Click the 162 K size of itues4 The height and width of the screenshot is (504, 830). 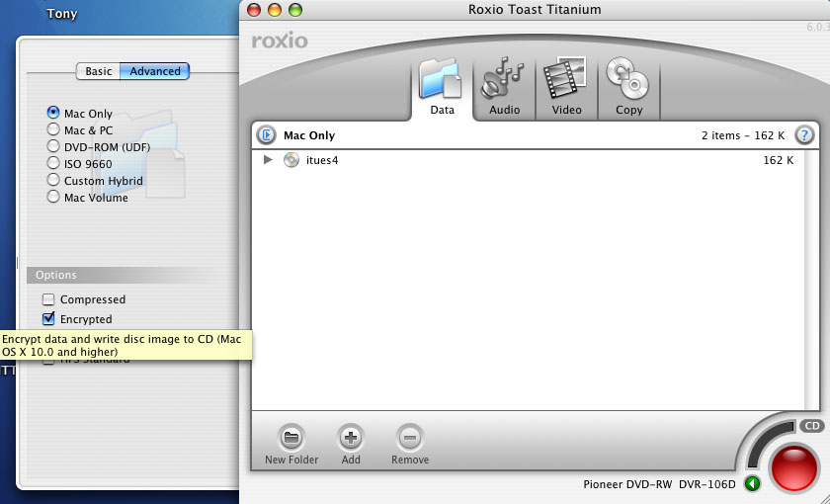[779, 160]
